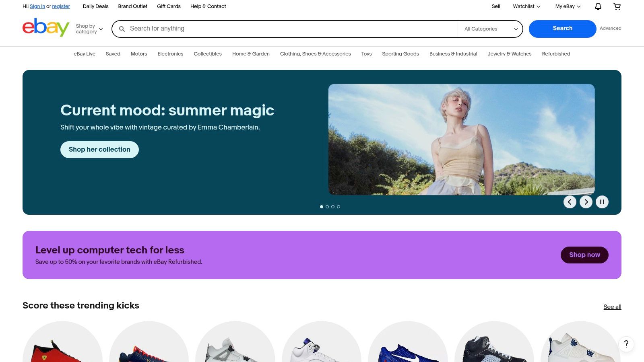This screenshot has height=362, width=644.
Task: Open the Gift Cards link
Action: [169, 6]
